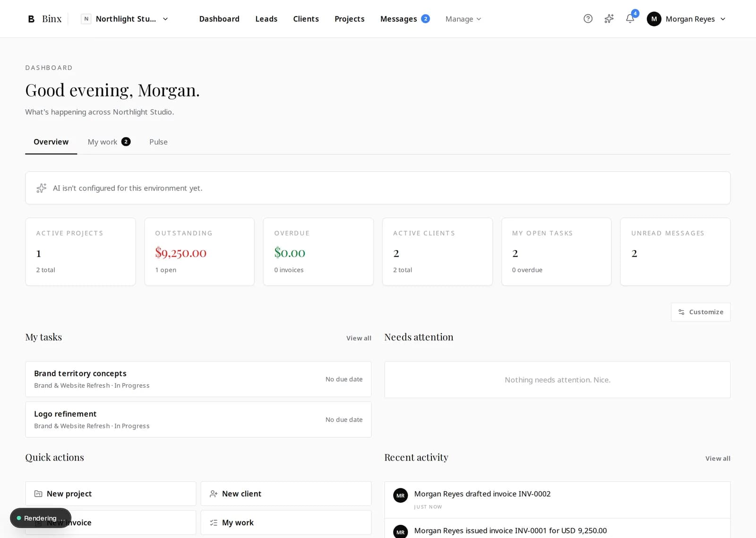This screenshot has width=756, height=538.
Task: Click the New client person icon
Action: 214,494
